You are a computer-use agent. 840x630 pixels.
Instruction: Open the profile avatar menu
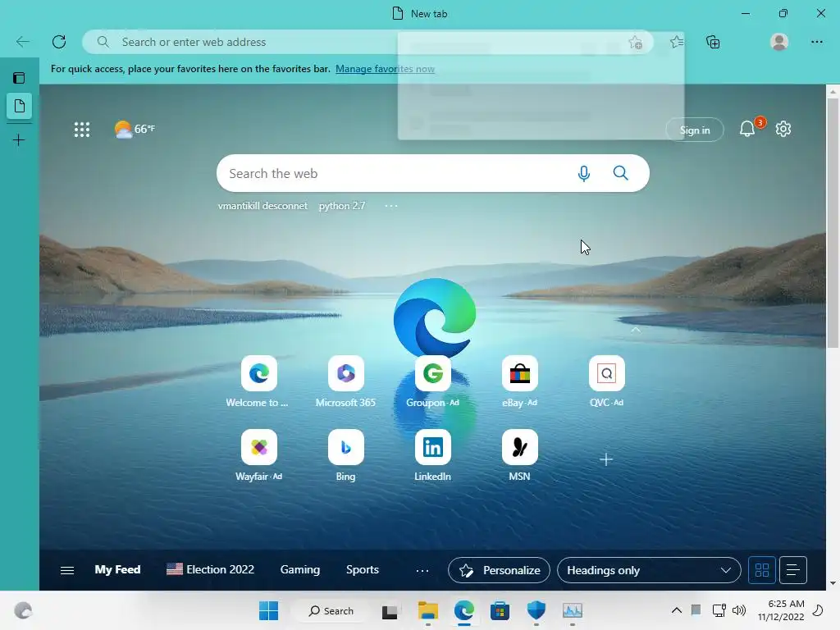[779, 42]
